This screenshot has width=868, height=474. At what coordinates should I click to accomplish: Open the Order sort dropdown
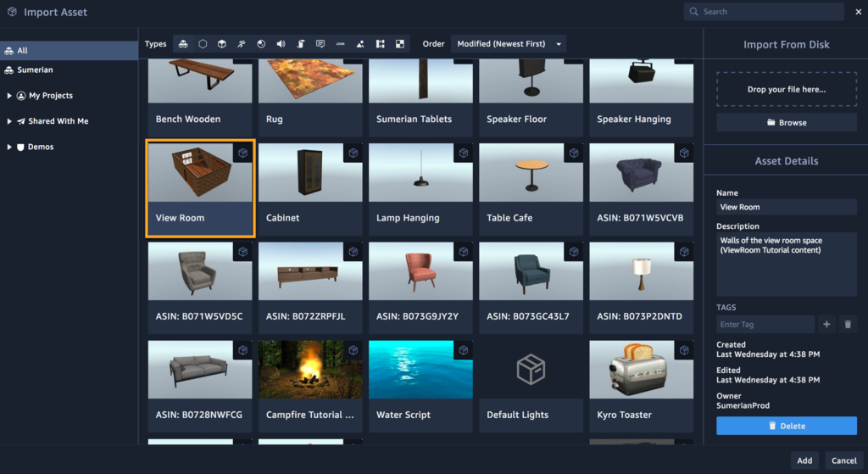(509, 44)
